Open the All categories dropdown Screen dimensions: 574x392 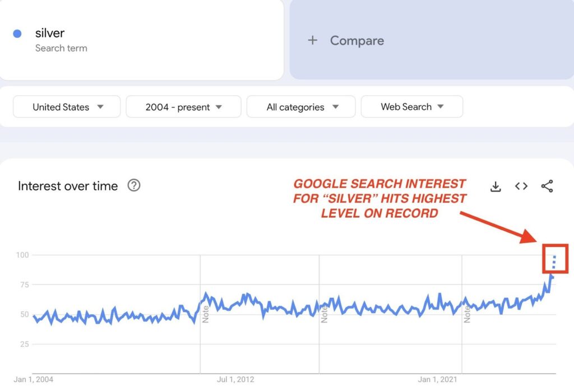click(301, 107)
